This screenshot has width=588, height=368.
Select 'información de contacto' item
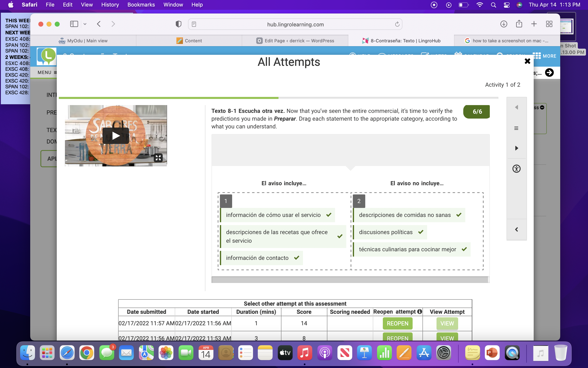pos(261,258)
